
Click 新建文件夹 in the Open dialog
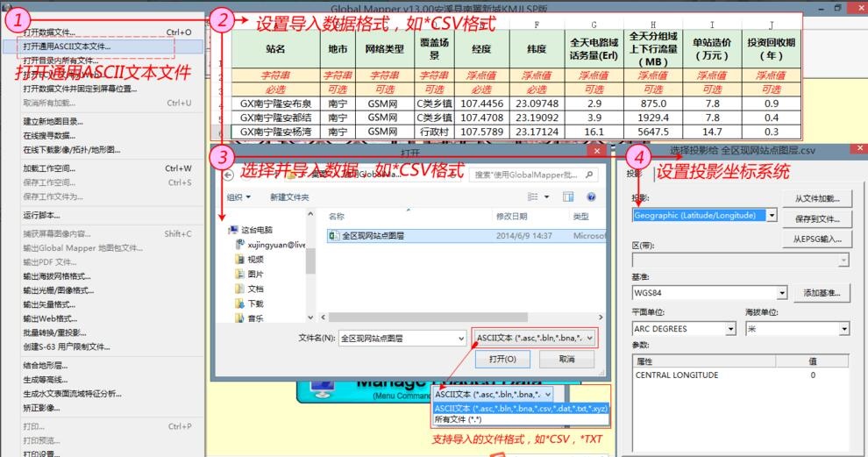point(289,197)
